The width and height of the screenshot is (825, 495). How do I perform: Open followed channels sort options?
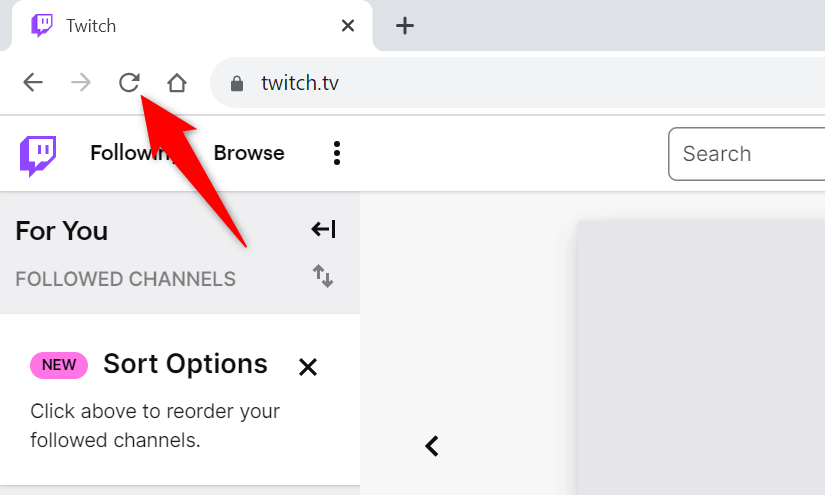[x=323, y=276]
